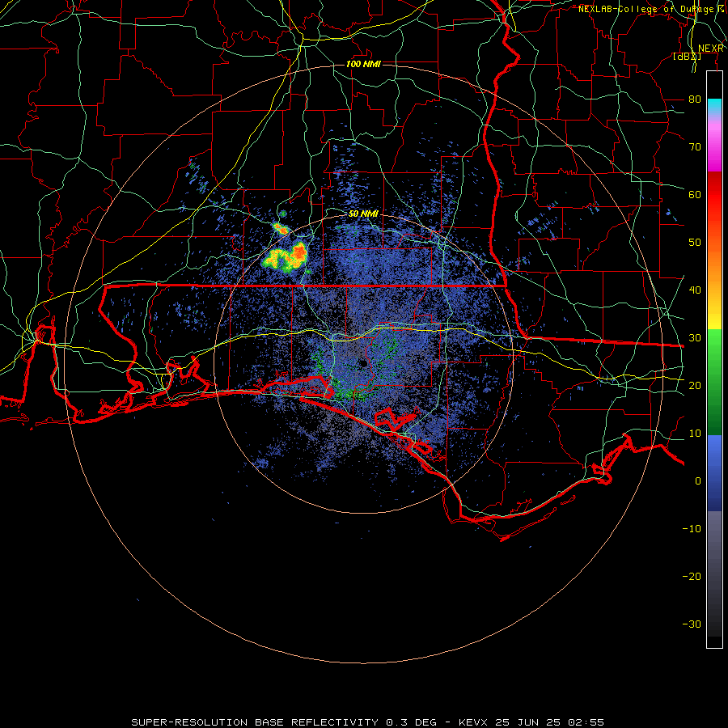Click the -30 value on dBZ scale

click(x=692, y=624)
